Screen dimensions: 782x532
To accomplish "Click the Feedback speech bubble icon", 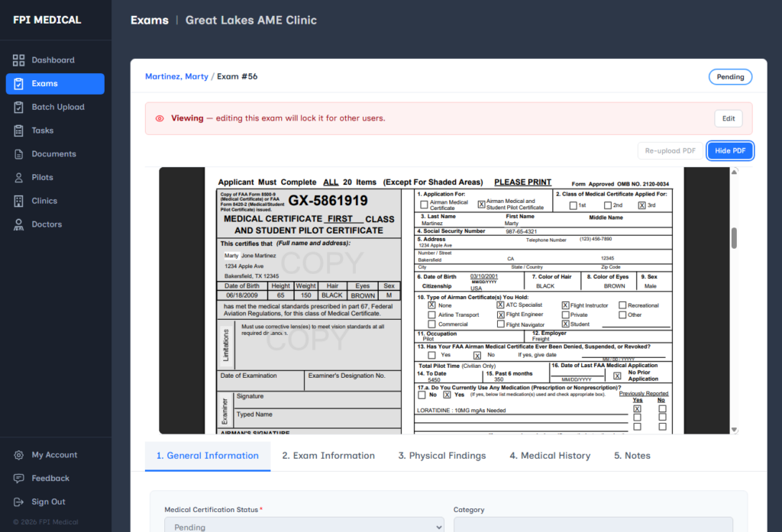I will 18,478.
